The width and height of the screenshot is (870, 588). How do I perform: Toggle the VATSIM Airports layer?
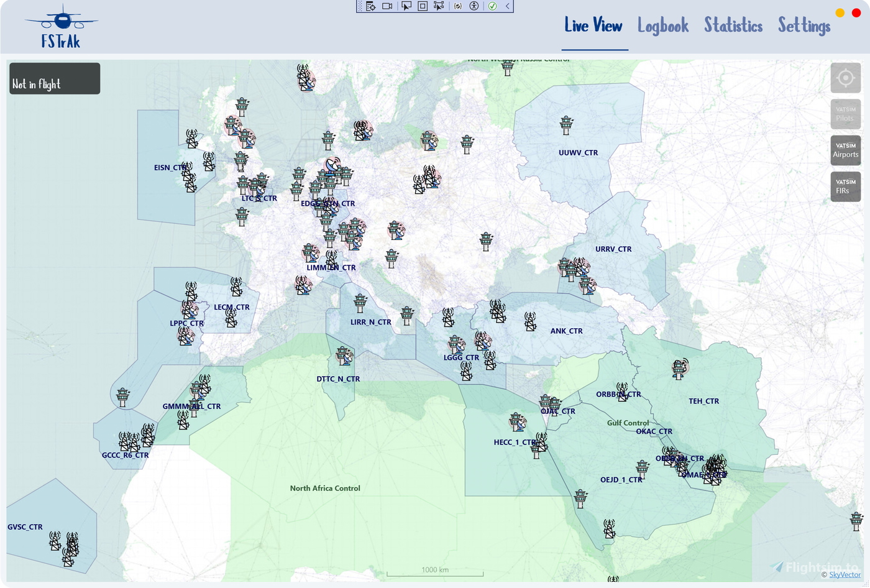[x=845, y=150]
